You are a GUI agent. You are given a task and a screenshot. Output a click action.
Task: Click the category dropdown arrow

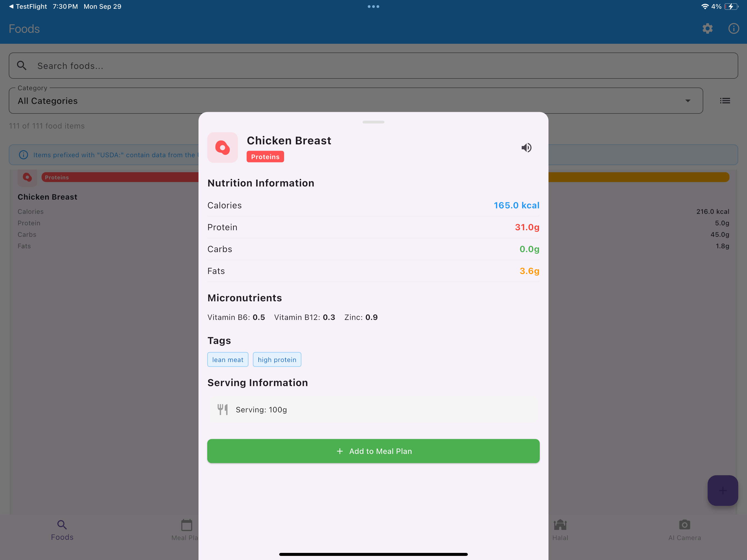click(x=688, y=101)
